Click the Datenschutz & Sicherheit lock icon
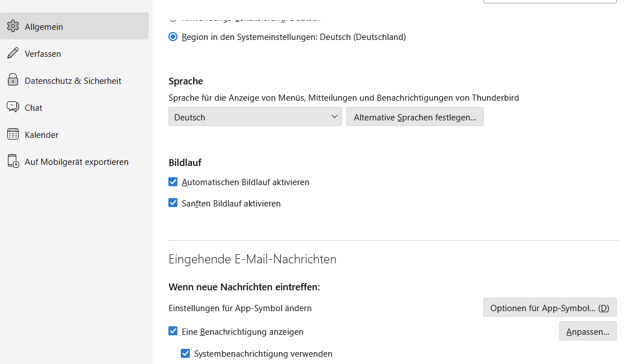Image resolution: width=637 pixels, height=364 pixels. pos(13,80)
